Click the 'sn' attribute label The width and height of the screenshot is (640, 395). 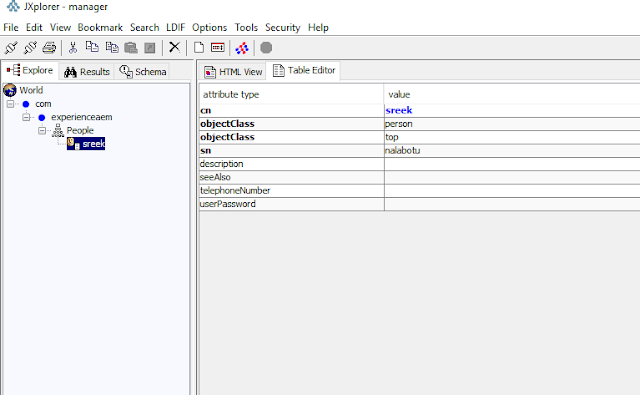tap(206, 151)
